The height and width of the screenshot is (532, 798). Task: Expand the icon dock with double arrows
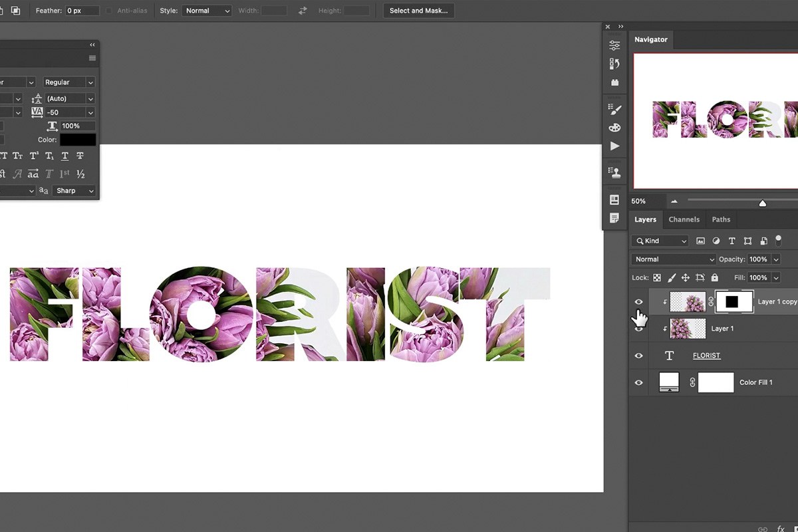(x=621, y=27)
